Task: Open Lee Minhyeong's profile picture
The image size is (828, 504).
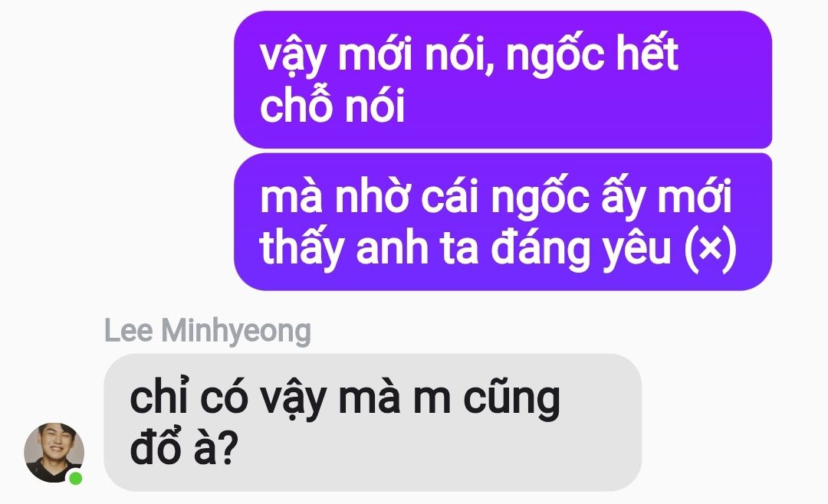Action: click(54, 453)
